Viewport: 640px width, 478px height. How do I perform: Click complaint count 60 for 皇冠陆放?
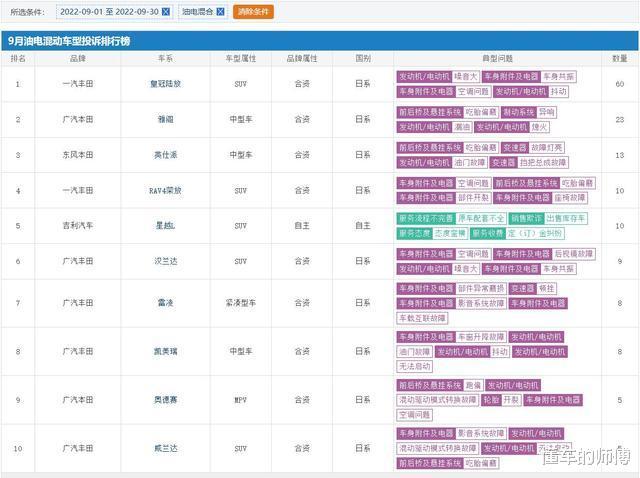point(620,84)
